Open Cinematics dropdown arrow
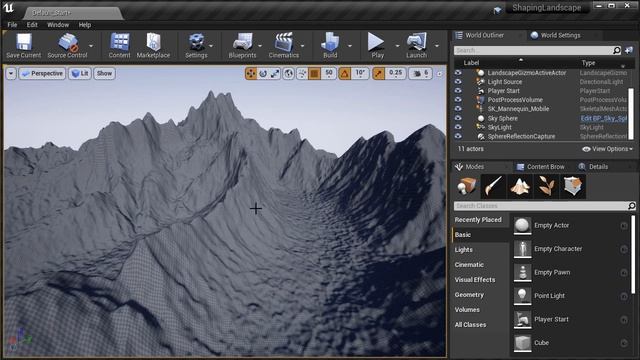640x360 pixels. point(302,46)
